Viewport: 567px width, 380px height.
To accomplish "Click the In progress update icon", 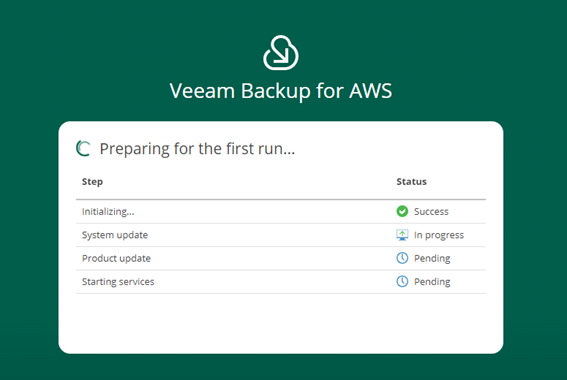I will coord(402,235).
